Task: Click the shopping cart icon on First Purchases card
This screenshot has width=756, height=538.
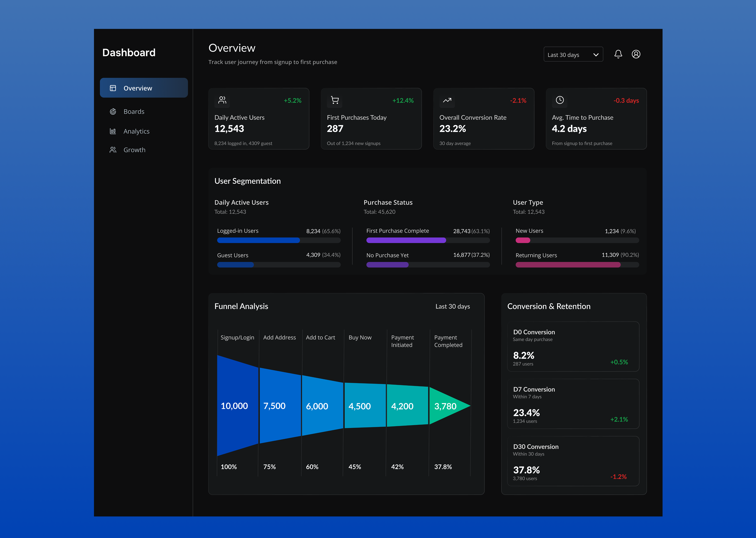Action: tap(335, 100)
